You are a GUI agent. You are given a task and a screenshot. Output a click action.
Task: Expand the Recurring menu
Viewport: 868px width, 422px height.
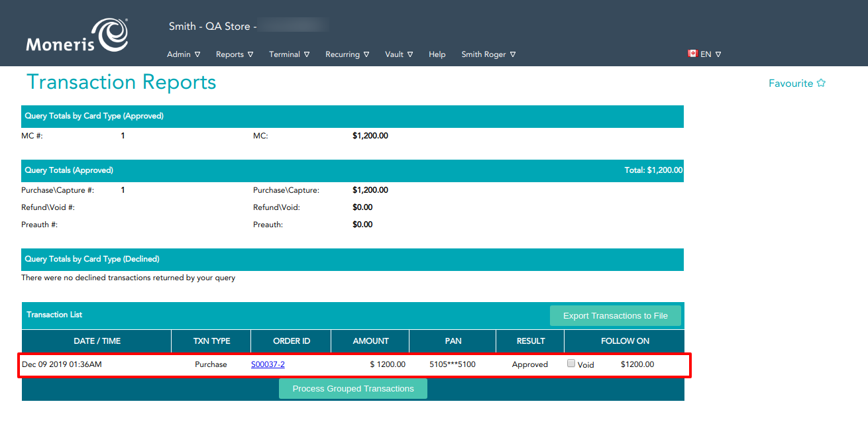tap(347, 54)
